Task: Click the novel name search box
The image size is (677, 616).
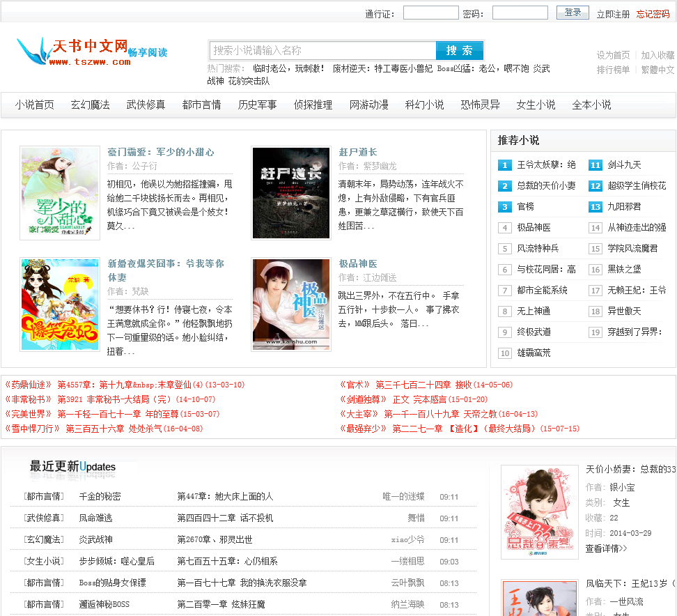Action: pos(323,51)
